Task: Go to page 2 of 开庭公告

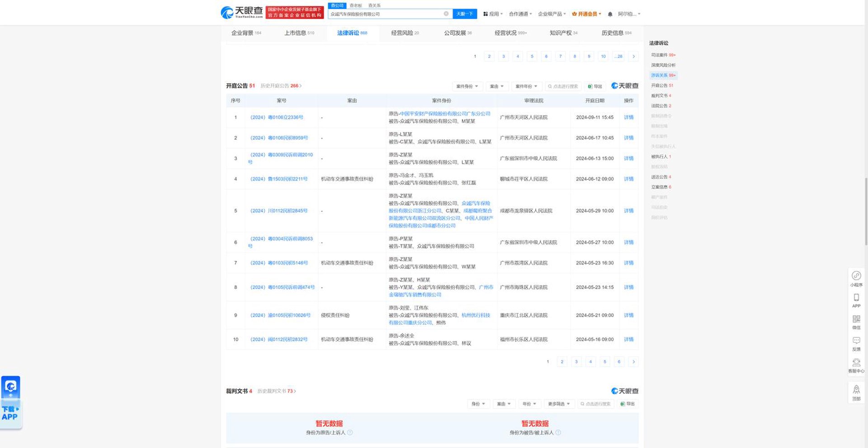Action: pyautogui.click(x=562, y=362)
